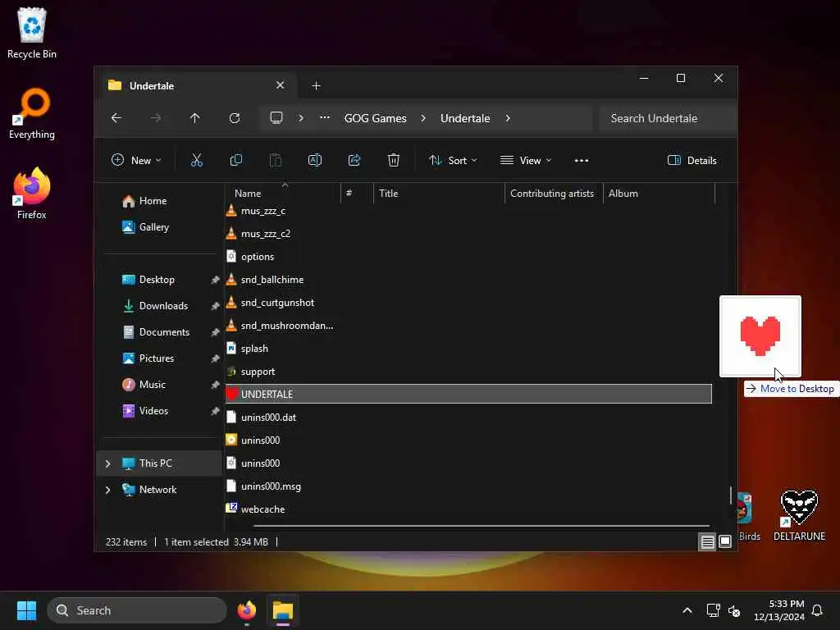Toggle the Details pane button
The width and height of the screenshot is (840, 630).
point(692,160)
